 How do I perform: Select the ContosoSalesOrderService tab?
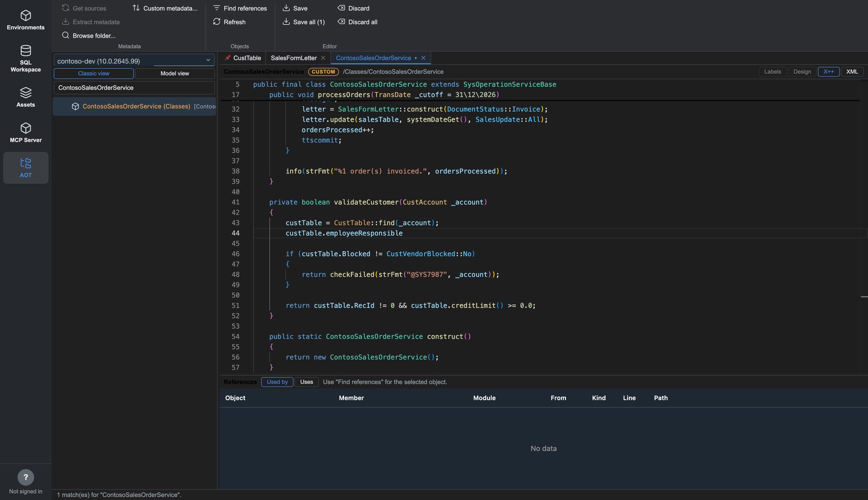coord(373,58)
